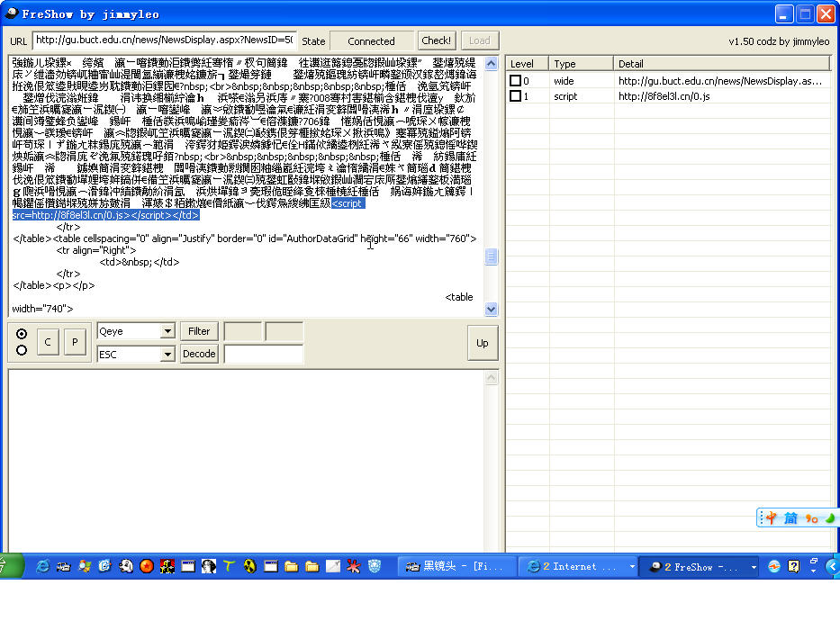The width and height of the screenshot is (840, 639).
Task: Click the source pane scrollbar thumb
Action: click(491, 256)
